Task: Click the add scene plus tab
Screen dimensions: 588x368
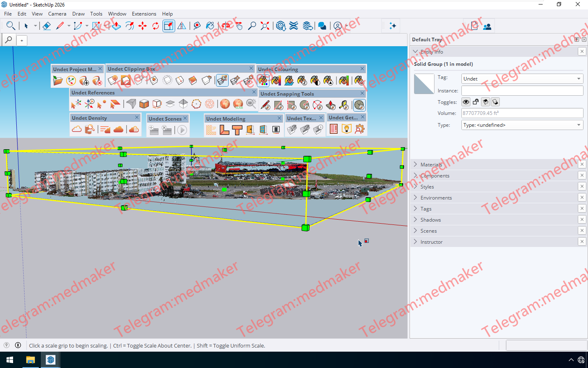Action: click(x=22, y=40)
